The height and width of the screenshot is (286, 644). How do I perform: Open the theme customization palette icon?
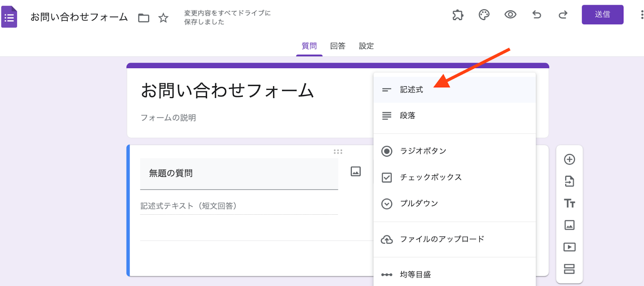click(x=484, y=15)
